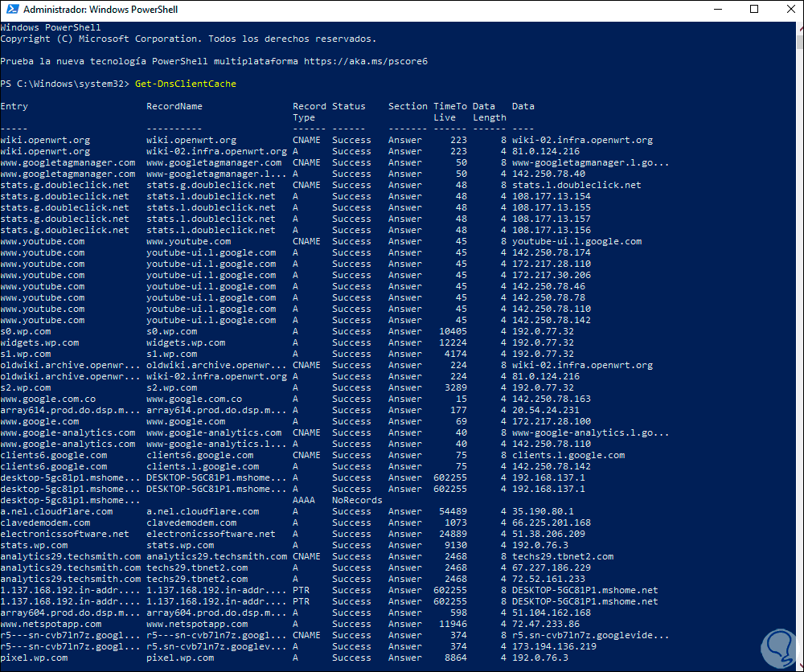Click IP address 172.217.30.206
Image resolution: width=804 pixels, height=672 pixels.
tap(552, 275)
